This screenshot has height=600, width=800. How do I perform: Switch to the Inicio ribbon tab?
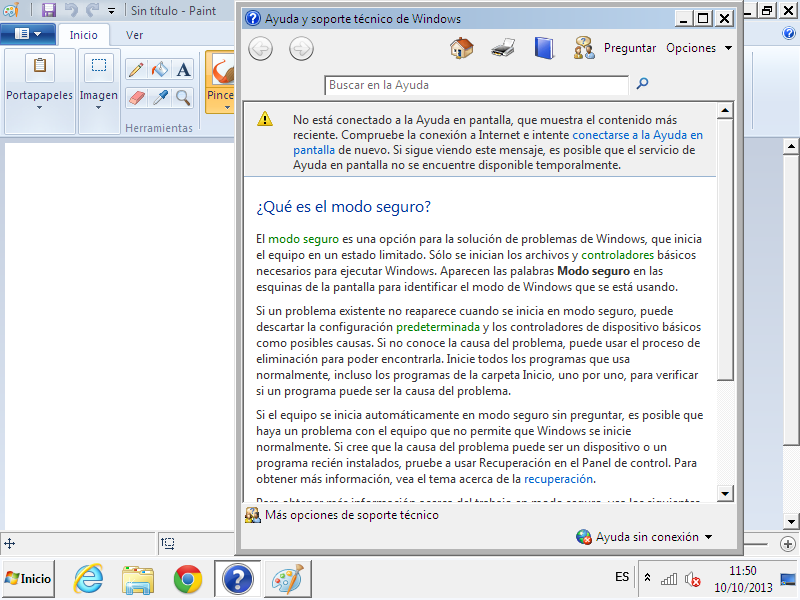click(x=84, y=35)
